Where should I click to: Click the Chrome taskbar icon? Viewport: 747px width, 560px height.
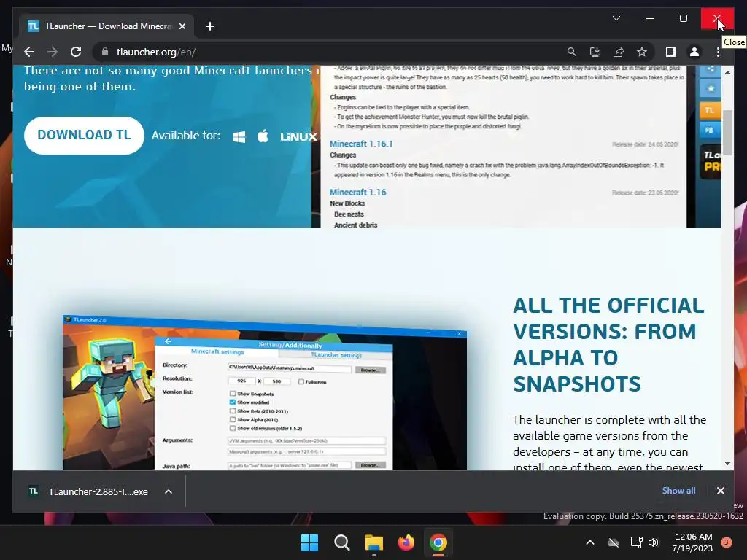click(x=438, y=542)
